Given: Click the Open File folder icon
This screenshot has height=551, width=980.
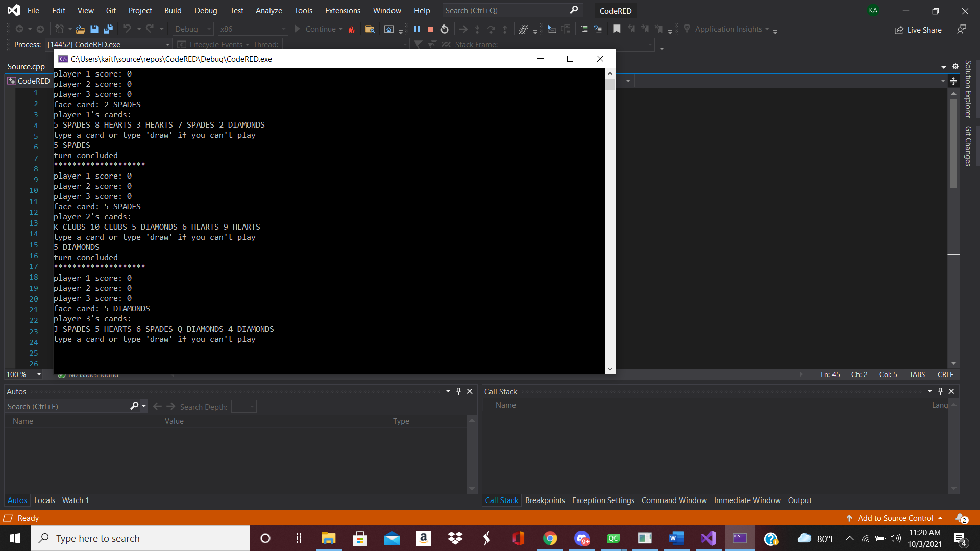Looking at the screenshot, I should 80,29.
